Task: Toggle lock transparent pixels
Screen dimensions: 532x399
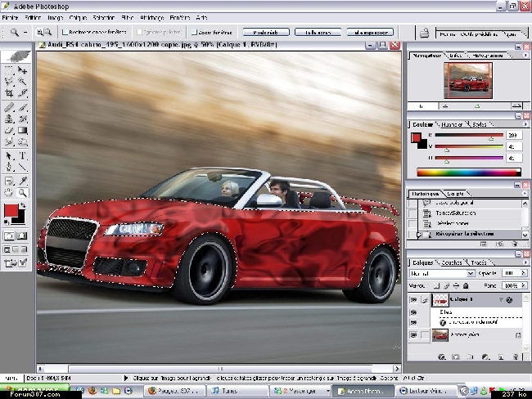Action: [x=437, y=286]
